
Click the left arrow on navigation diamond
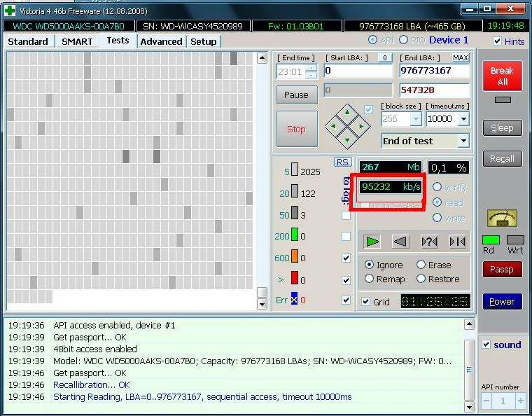[333, 126]
